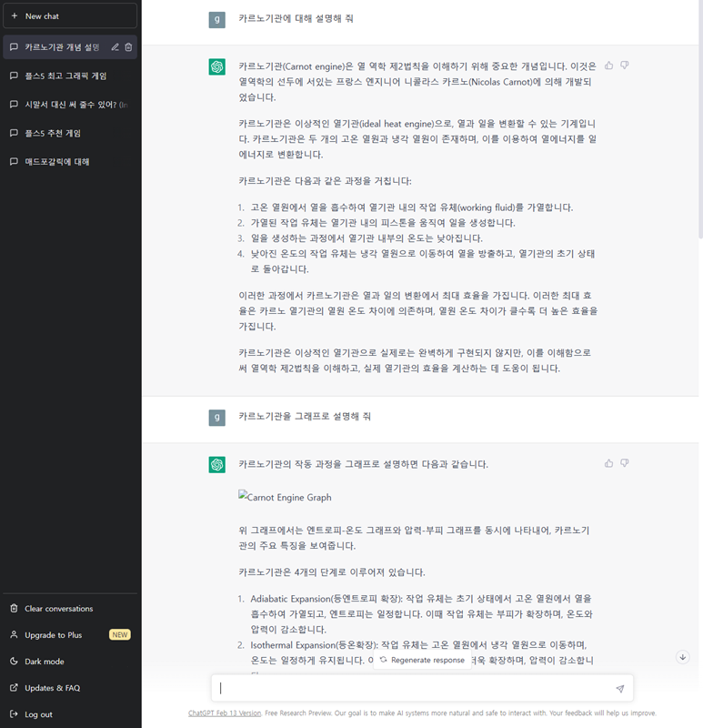Click the chat bubble icon beside 플스5 추천 게임
Screen dimensions: 703x728
pos(14,133)
